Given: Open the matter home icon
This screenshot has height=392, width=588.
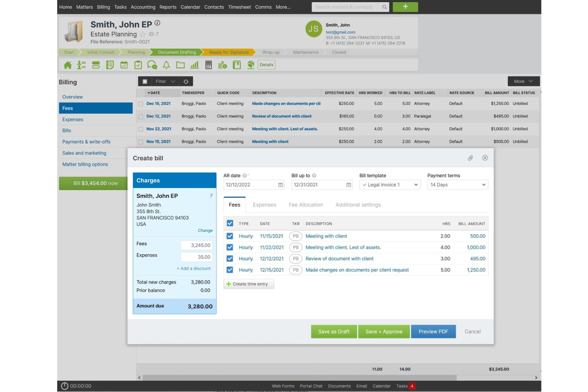Looking at the screenshot, I should tap(68, 65).
